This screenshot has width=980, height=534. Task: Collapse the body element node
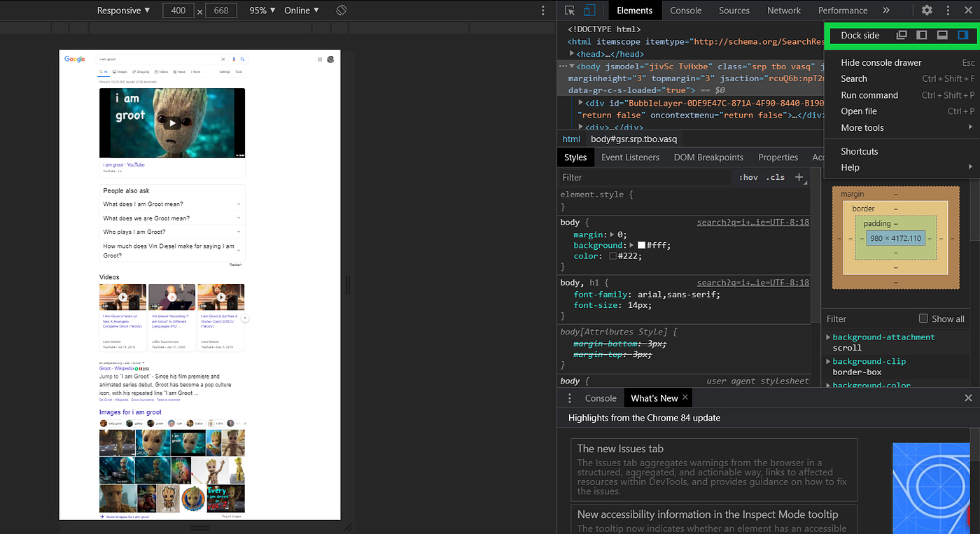(x=572, y=67)
